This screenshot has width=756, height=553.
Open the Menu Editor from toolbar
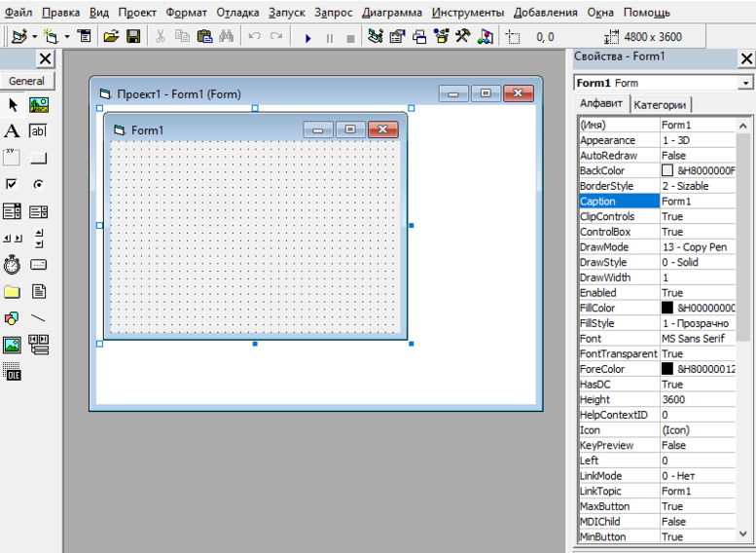tap(85, 36)
